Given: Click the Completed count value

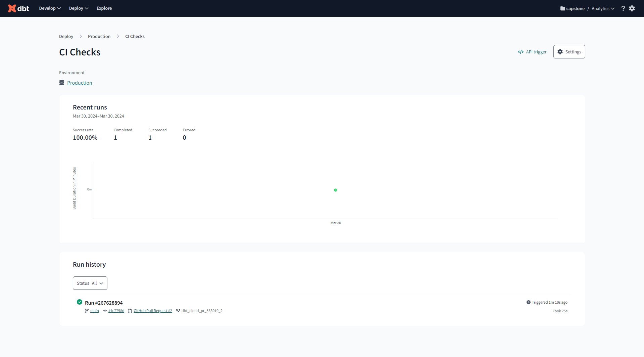Looking at the screenshot, I should pyautogui.click(x=115, y=138).
